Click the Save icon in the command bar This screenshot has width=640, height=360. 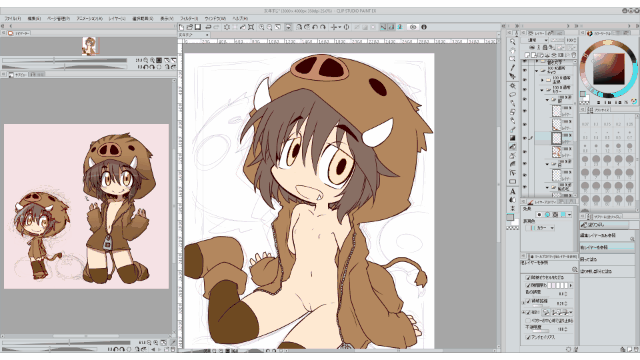pyautogui.click(x=198, y=27)
